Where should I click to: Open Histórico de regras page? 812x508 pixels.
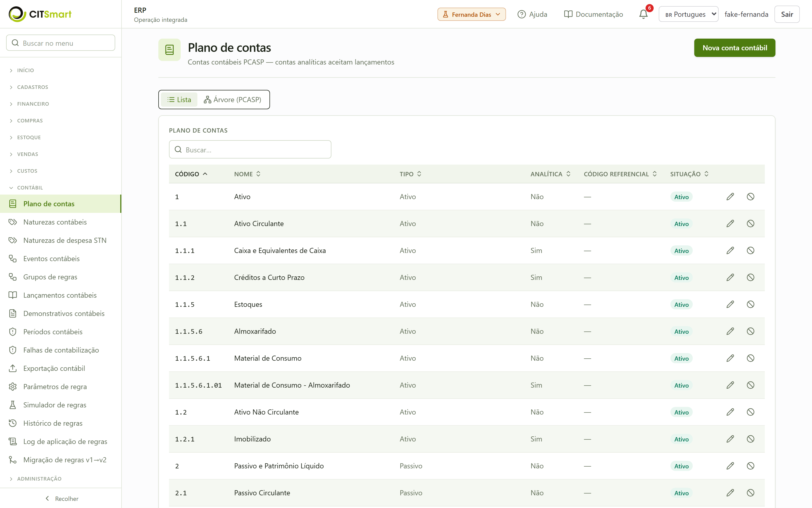61,423
